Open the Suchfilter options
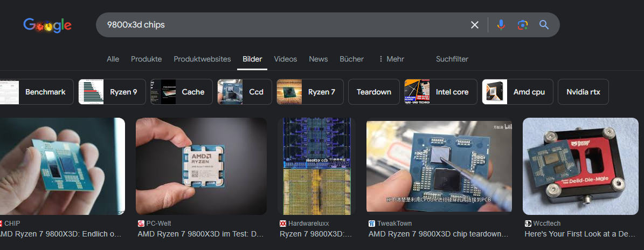Screen dimensions: 644x250 (x=452, y=59)
